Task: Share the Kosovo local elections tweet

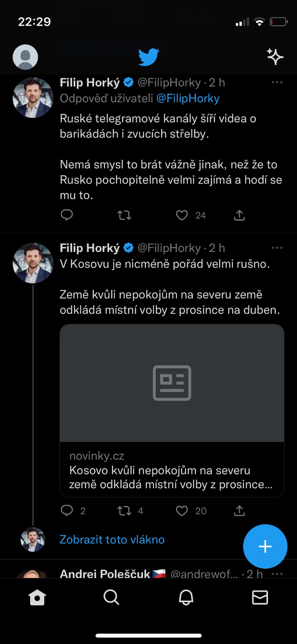Action: pos(239,511)
